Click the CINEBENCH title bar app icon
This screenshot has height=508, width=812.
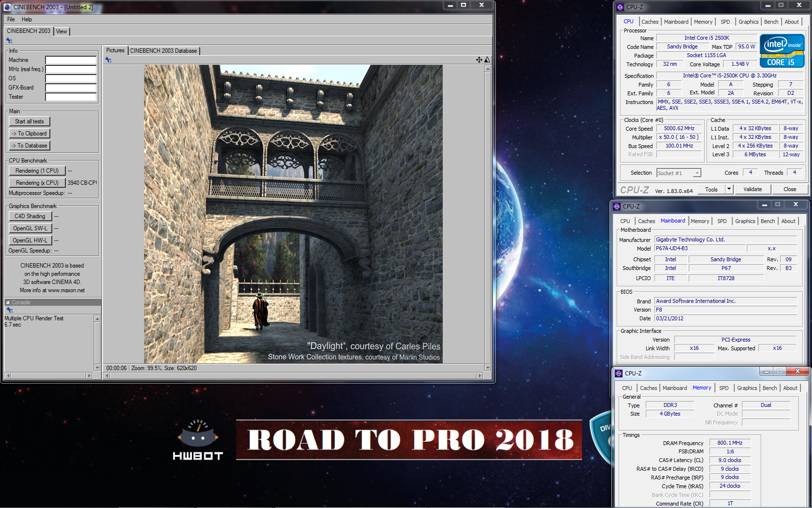pyautogui.click(x=7, y=7)
